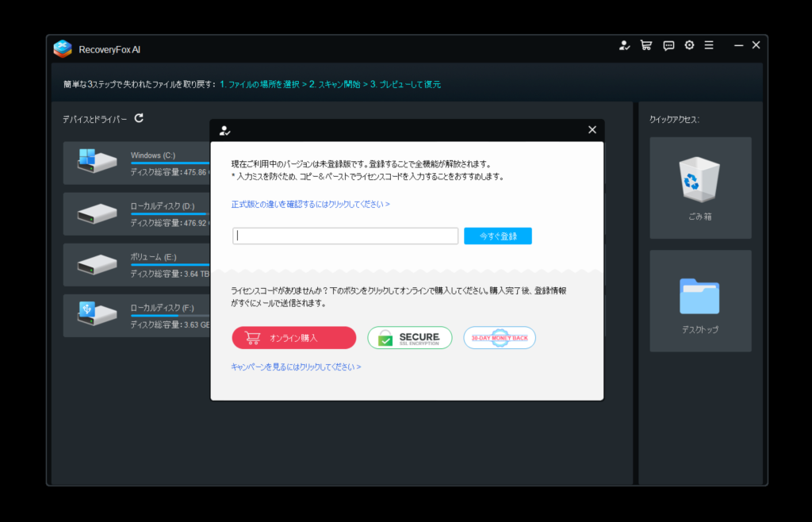The height and width of the screenshot is (522, 812).
Task: Click the dialog title registration icon
Action: pyautogui.click(x=224, y=130)
